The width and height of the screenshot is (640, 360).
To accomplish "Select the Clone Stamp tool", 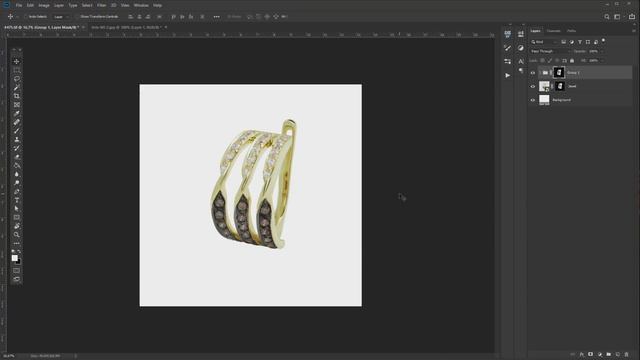I will pos(16,140).
